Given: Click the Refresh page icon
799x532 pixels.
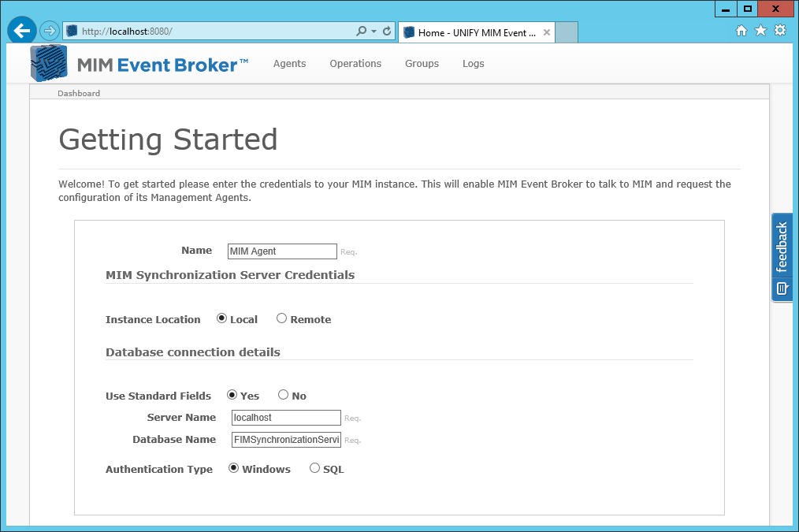Looking at the screenshot, I should (387, 31).
